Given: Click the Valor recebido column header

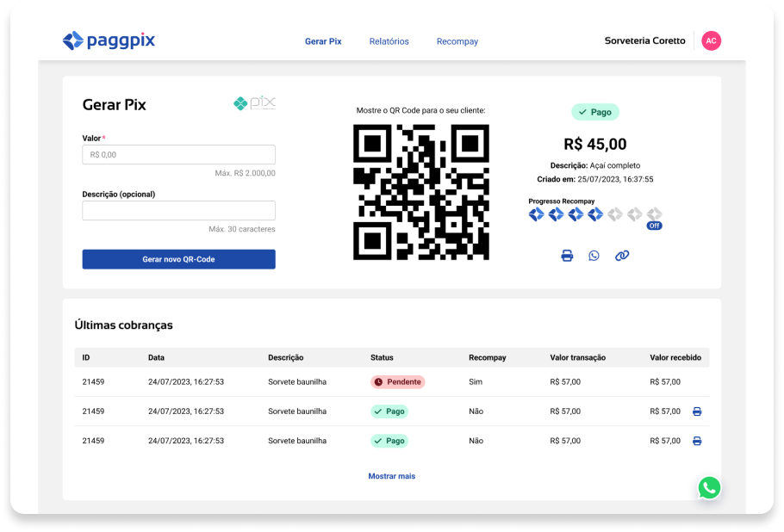Looking at the screenshot, I should (x=675, y=357).
